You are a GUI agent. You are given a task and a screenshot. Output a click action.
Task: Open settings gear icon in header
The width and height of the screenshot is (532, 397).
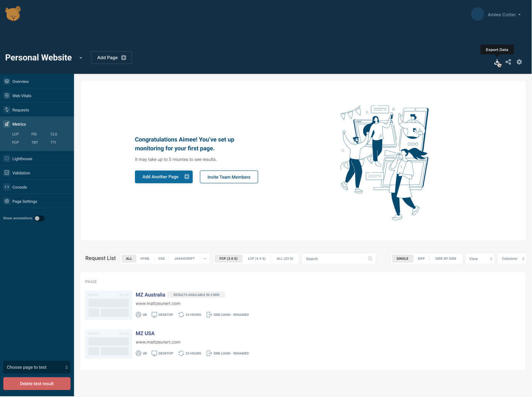click(x=519, y=62)
